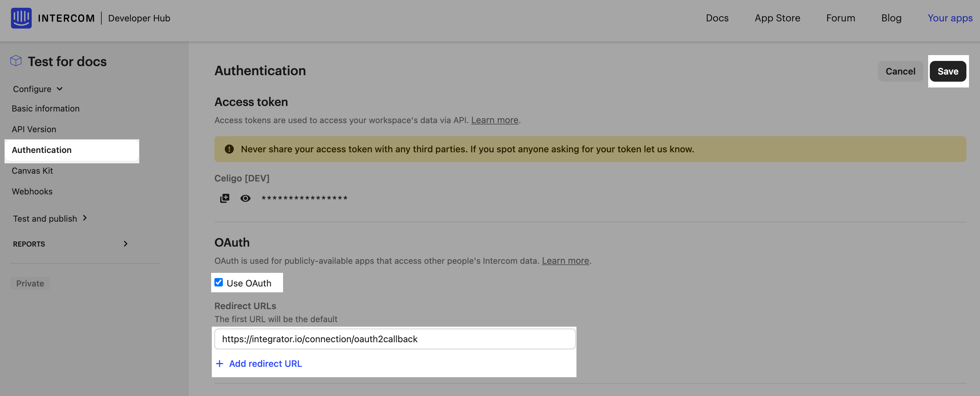Viewport: 980px width, 396px height.
Task: Click the app cube icon beside Test for docs
Action: tap(16, 61)
